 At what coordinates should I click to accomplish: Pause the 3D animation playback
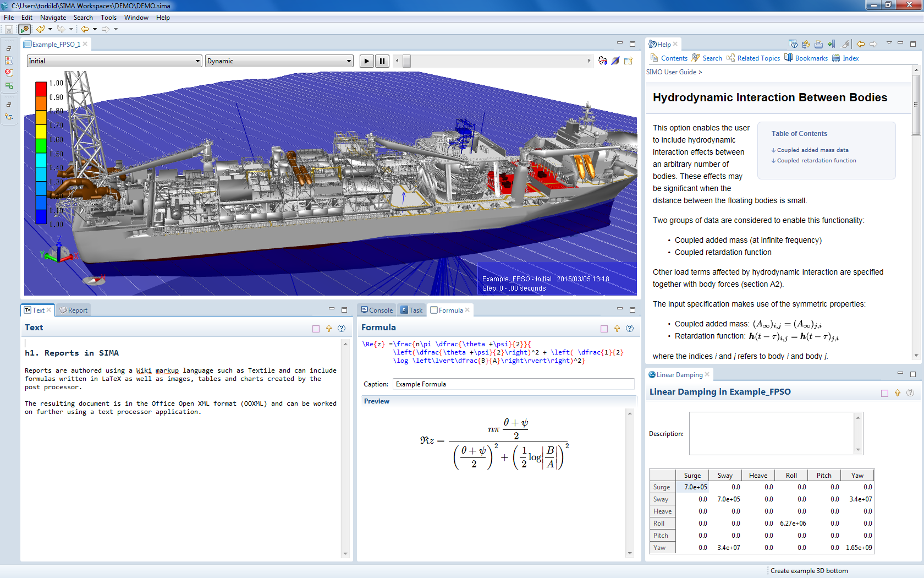[382, 61]
